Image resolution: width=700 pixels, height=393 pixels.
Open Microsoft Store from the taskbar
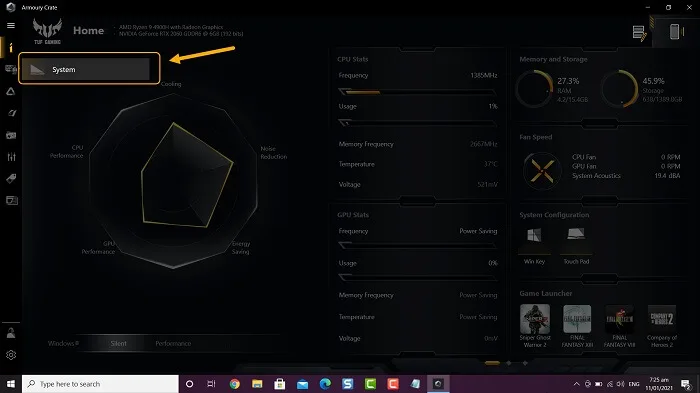(x=279, y=384)
